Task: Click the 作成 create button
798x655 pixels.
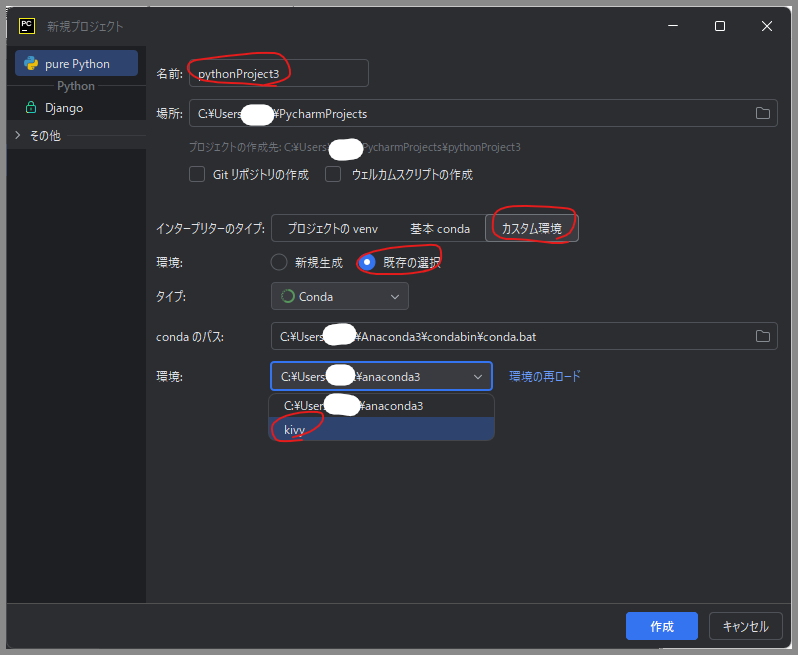Action: pos(662,626)
